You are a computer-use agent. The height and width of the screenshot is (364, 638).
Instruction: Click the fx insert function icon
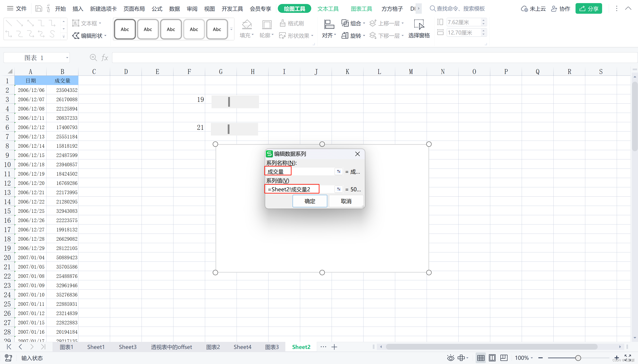tap(105, 58)
